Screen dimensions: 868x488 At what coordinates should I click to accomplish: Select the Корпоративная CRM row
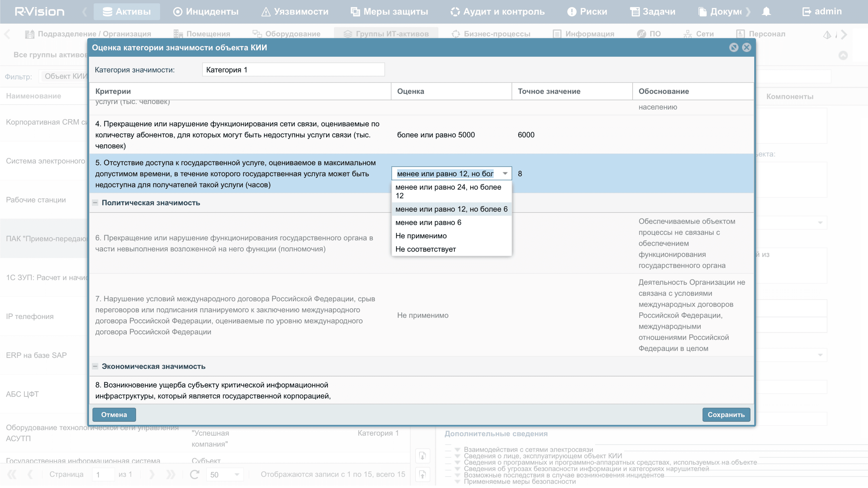(44, 122)
